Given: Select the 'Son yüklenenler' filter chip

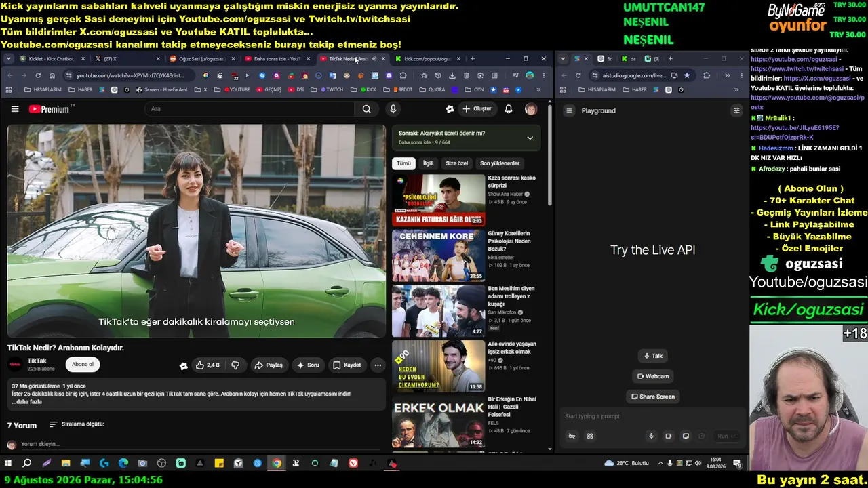Looking at the screenshot, I should [x=500, y=163].
